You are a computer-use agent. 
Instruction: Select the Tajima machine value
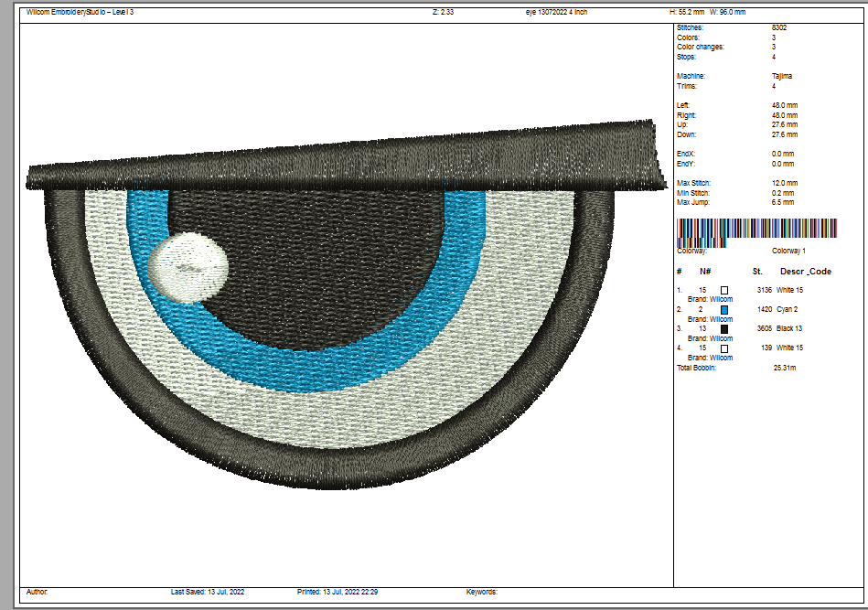(x=782, y=77)
